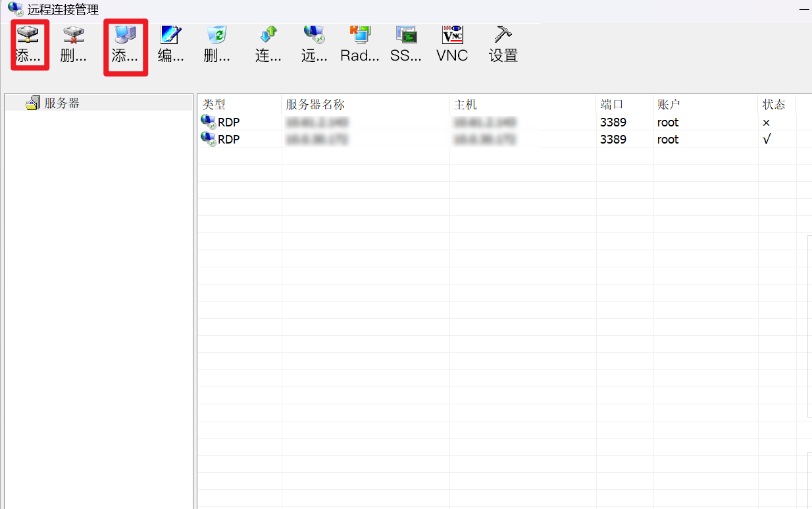
Task: Click the 端口 column header
Action: 612,105
